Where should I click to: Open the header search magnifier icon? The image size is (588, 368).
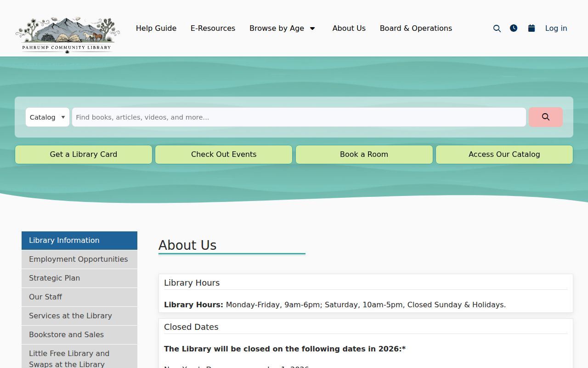point(497,29)
